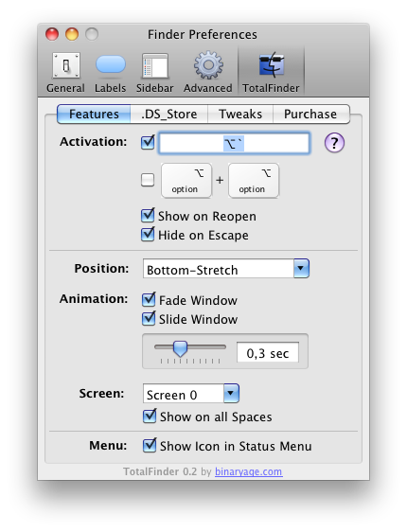Select the TotalFinder toolbar icon
This screenshot has height=532, width=407.
271,73
